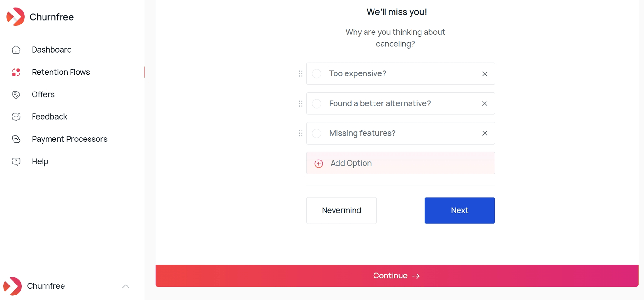The height and width of the screenshot is (300, 644).
Task: Click the Help question mark icon
Action: click(16, 161)
